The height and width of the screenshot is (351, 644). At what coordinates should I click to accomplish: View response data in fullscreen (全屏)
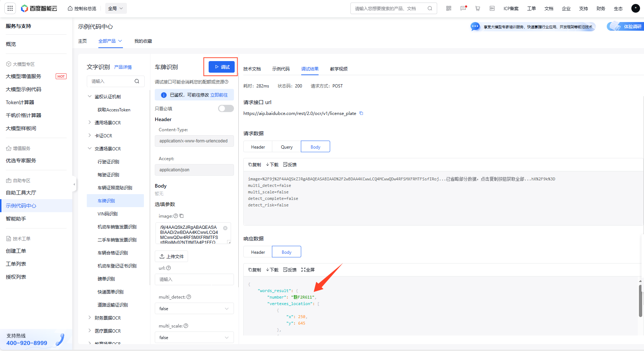click(308, 270)
